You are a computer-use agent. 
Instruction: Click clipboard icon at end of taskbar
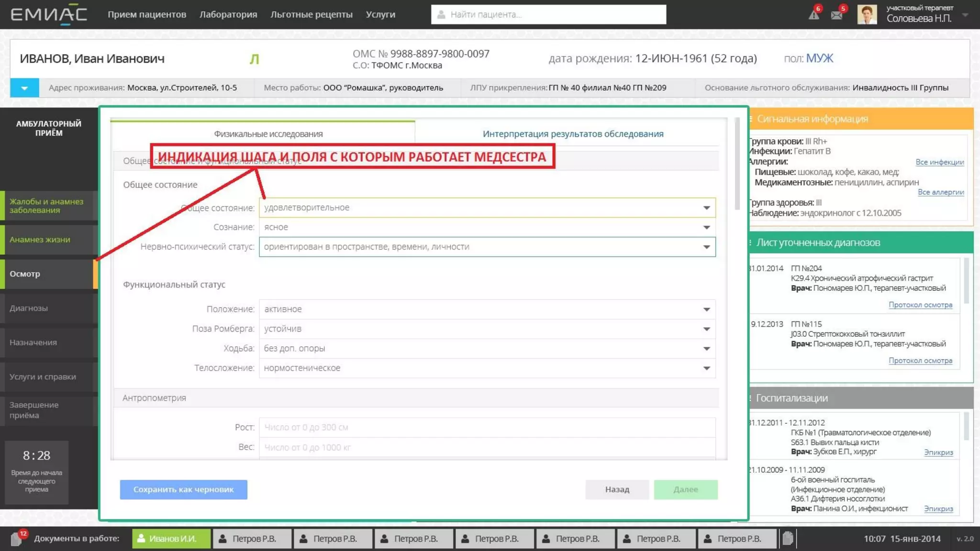[x=788, y=539]
